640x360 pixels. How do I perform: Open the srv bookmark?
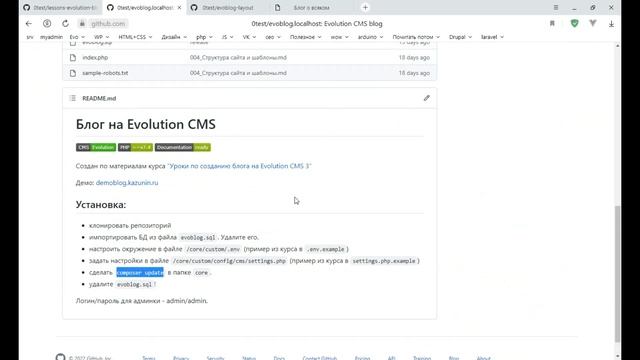(30, 37)
